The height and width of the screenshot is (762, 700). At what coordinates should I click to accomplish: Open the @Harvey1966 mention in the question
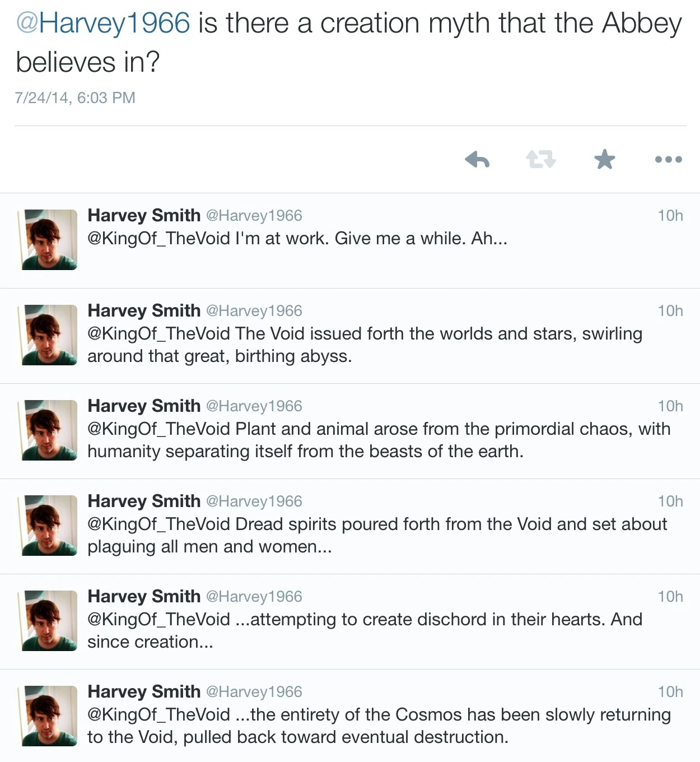pyautogui.click(x=103, y=24)
